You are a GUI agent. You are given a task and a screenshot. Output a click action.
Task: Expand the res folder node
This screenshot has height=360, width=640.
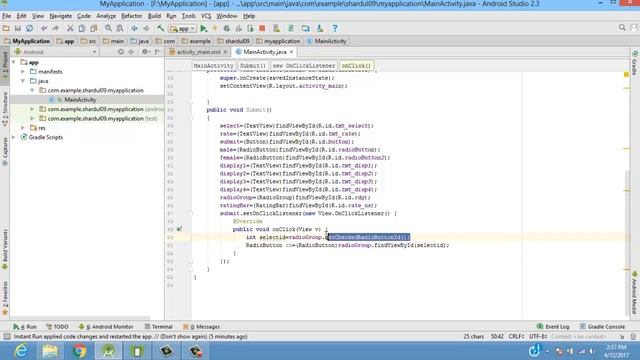(x=23, y=128)
